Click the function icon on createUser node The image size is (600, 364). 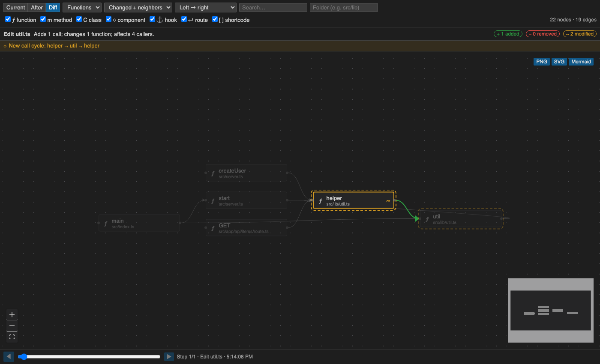213,173
